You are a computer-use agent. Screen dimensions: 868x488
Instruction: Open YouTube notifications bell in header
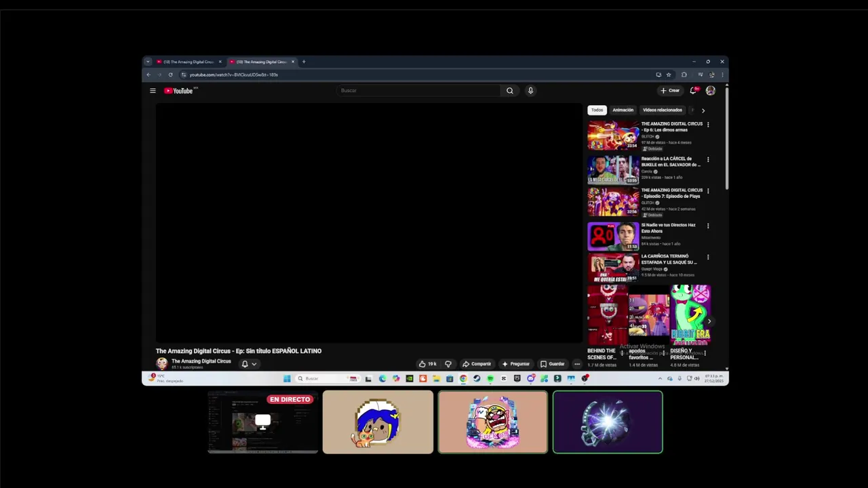(694, 90)
